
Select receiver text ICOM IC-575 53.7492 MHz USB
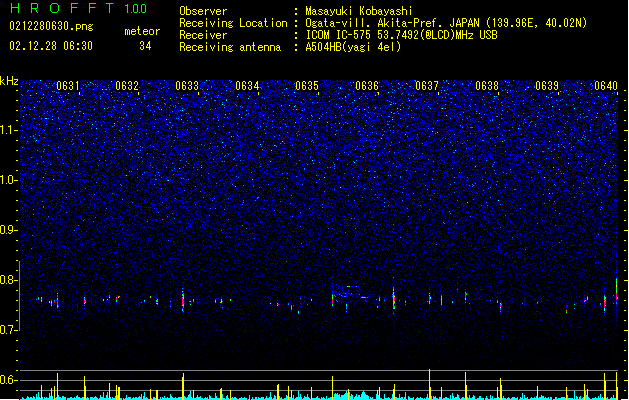(401, 35)
